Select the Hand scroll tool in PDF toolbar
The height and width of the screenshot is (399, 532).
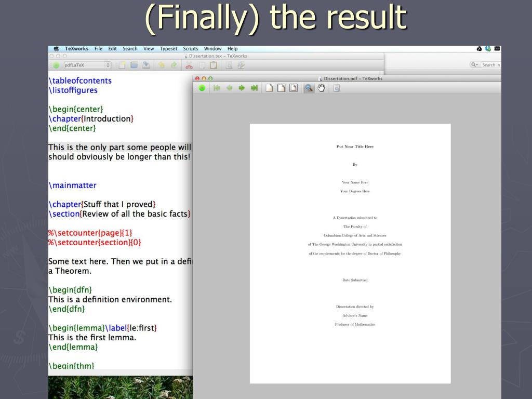point(321,88)
